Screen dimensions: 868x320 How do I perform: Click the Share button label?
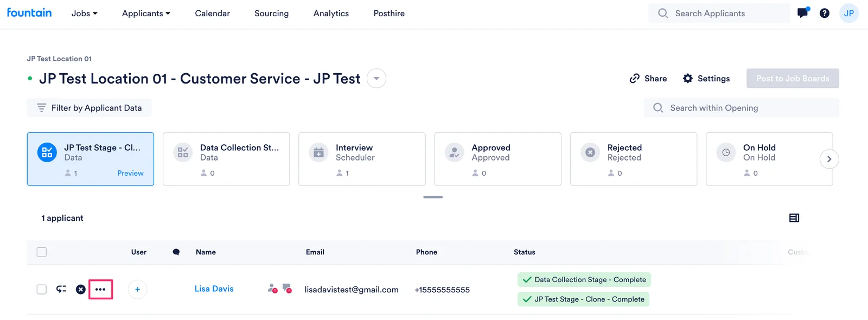[655, 79]
